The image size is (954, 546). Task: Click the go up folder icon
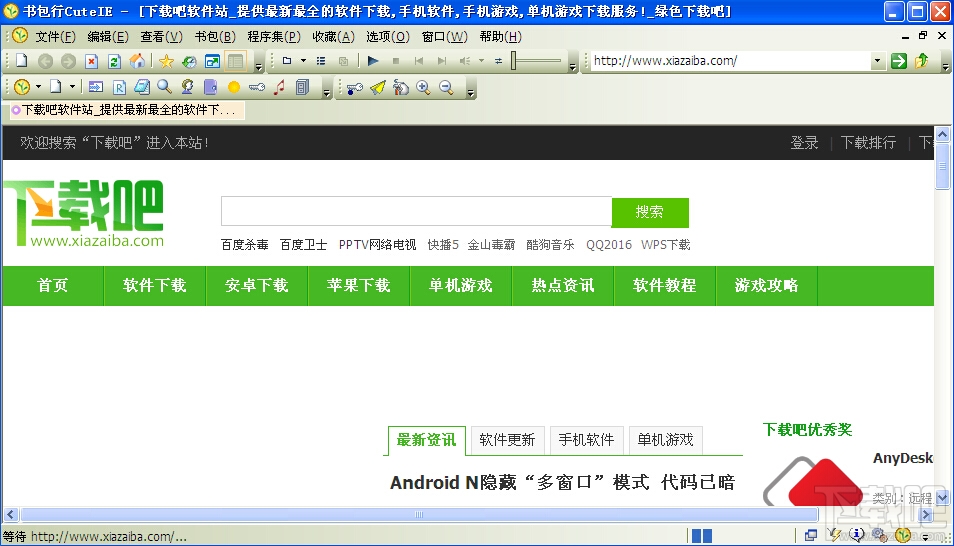922,61
